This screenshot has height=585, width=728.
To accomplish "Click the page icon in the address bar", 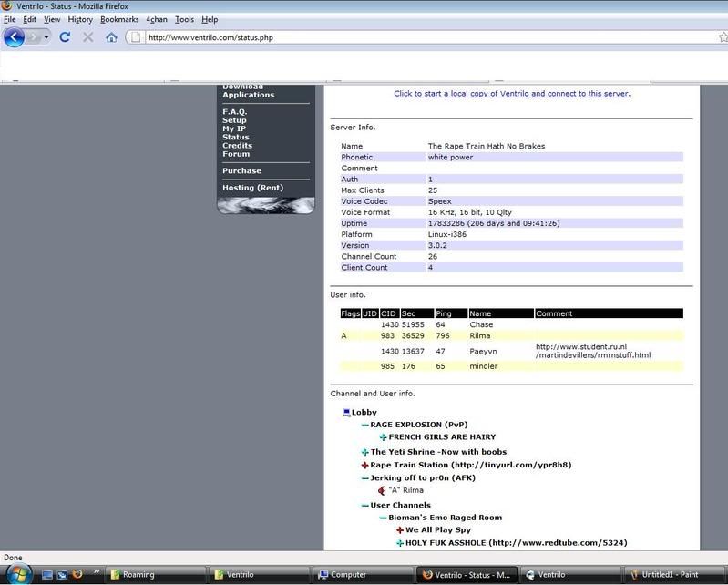I will pos(136,37).
